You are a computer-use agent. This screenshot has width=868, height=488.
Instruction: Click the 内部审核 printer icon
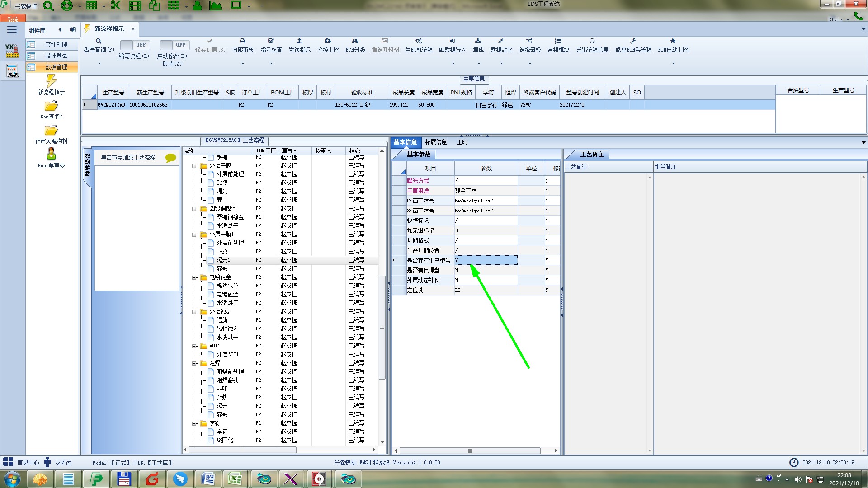[242, 41]
